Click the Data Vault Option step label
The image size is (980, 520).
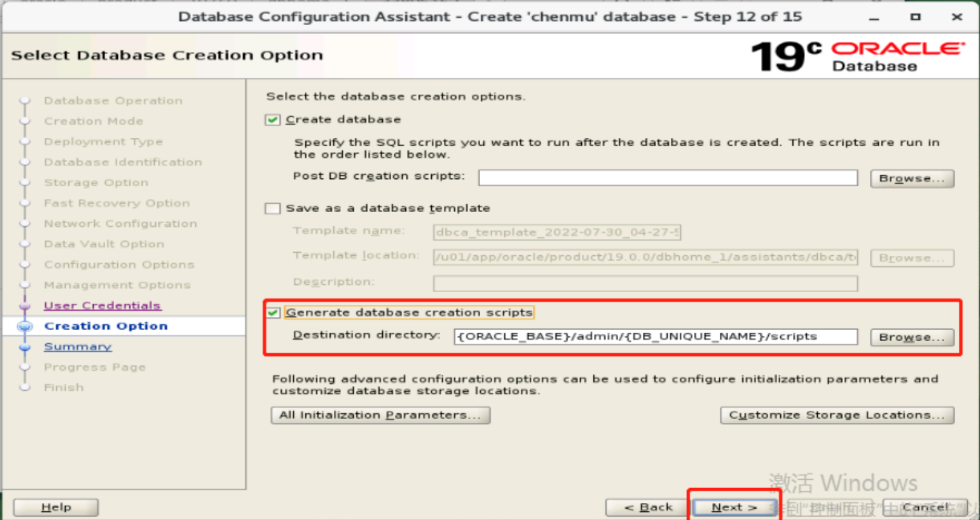pos(104,245)
